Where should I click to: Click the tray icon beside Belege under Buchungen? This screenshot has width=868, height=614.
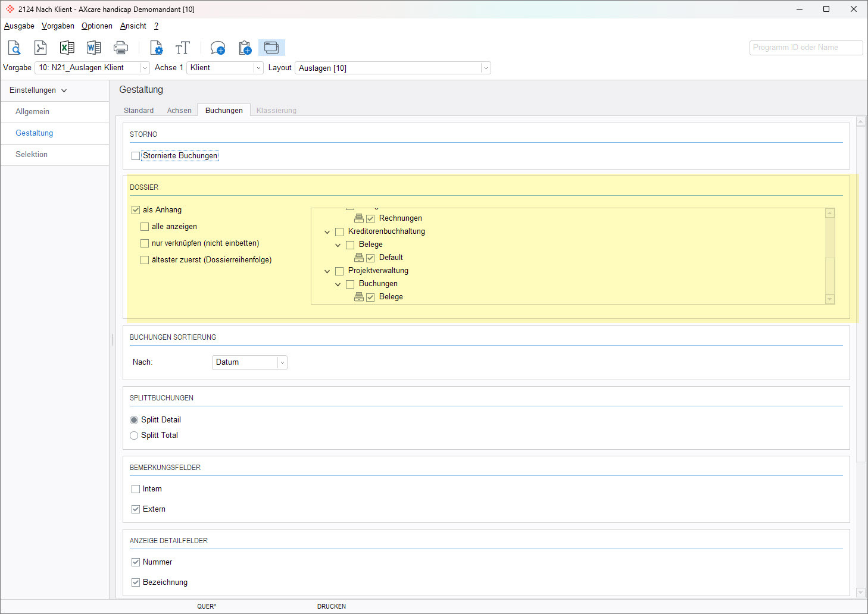tap(359, 297)
